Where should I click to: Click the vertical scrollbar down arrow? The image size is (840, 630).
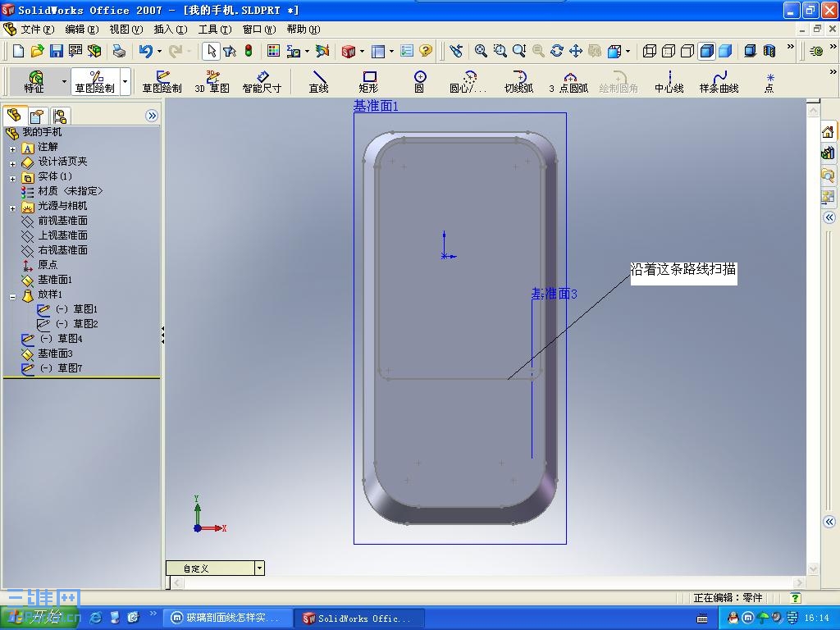click(x=813, y=569)
